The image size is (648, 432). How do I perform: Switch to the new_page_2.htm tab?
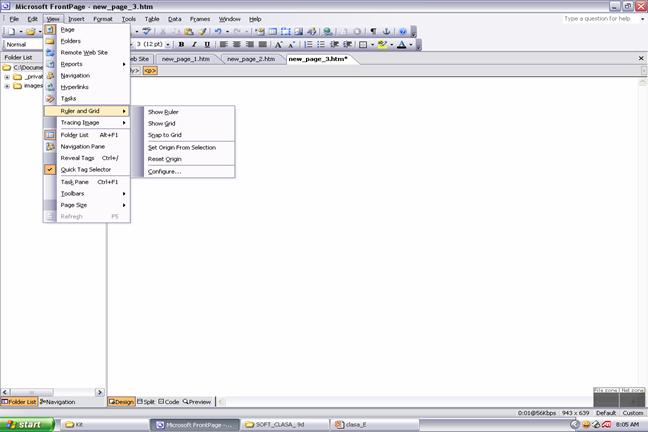coord(250,59)
